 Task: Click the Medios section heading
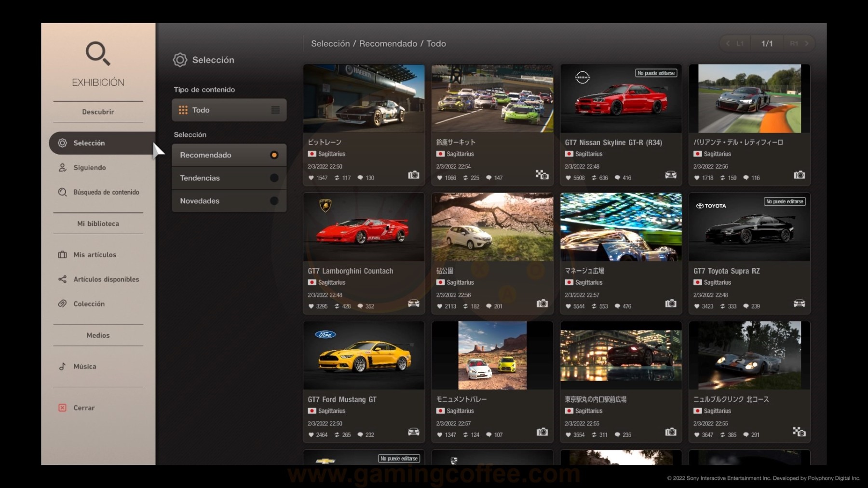(x=98, y=336)
